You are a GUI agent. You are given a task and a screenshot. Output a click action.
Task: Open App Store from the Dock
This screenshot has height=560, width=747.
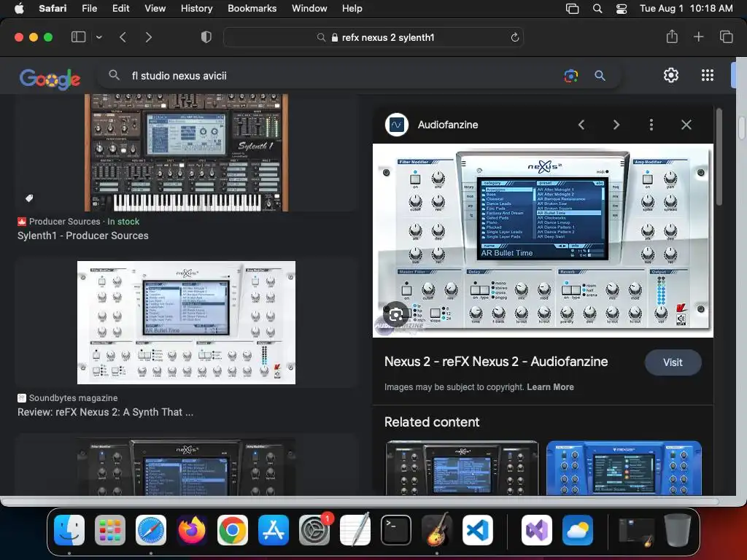274,529
